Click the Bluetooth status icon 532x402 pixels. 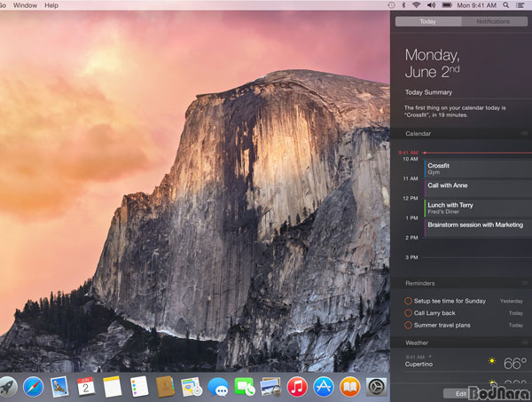pos(403,5)
